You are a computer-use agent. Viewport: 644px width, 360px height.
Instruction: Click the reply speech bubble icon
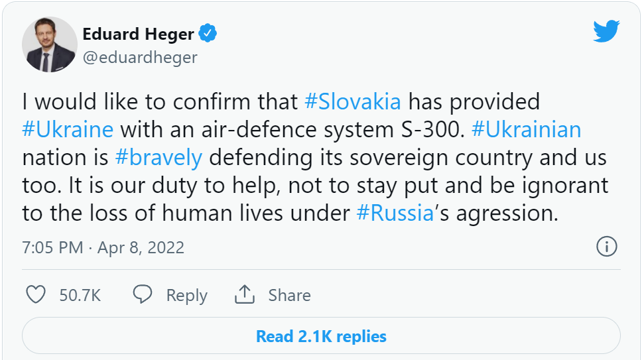[143, 294]
